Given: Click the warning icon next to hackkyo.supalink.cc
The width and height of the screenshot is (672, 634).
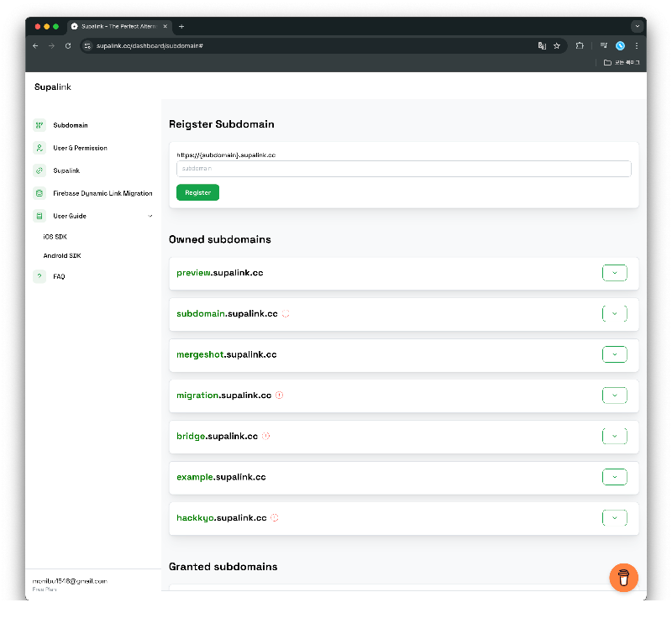Looking at the screenshot, I should coord(275,518).
